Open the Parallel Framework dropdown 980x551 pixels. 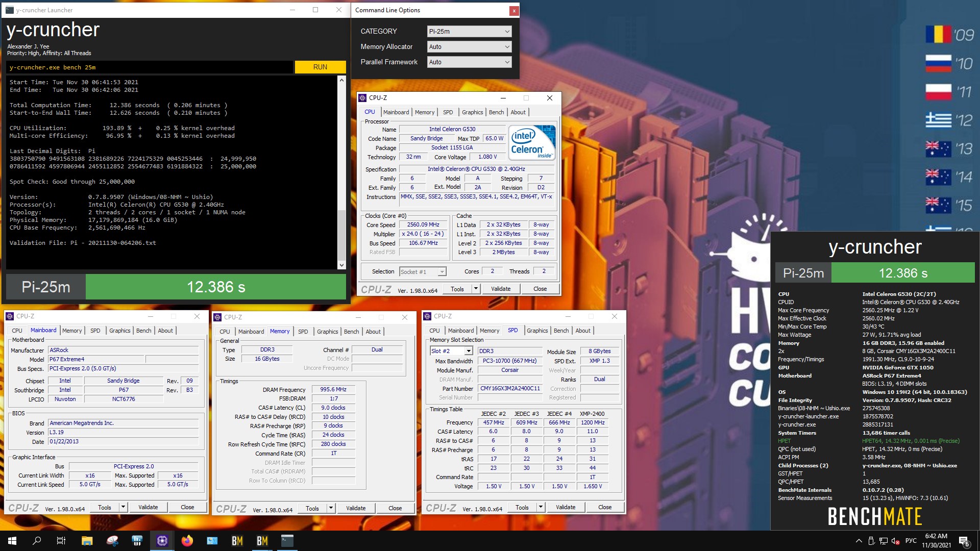pyautogui.click(x=469, y=62)
